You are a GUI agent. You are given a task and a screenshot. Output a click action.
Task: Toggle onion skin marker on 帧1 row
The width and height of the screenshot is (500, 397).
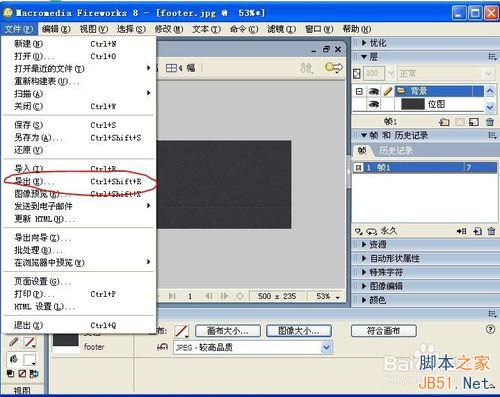pos(358,167)
